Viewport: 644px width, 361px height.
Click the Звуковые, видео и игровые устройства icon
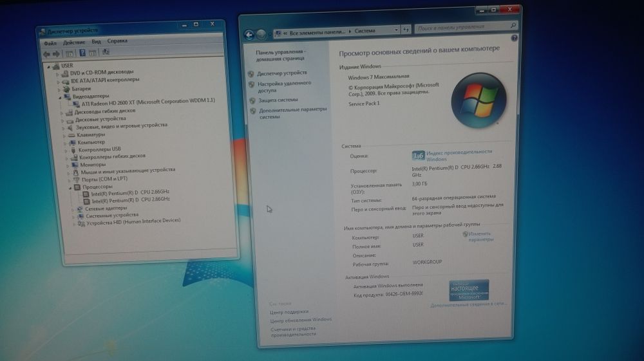pos(71,127)
